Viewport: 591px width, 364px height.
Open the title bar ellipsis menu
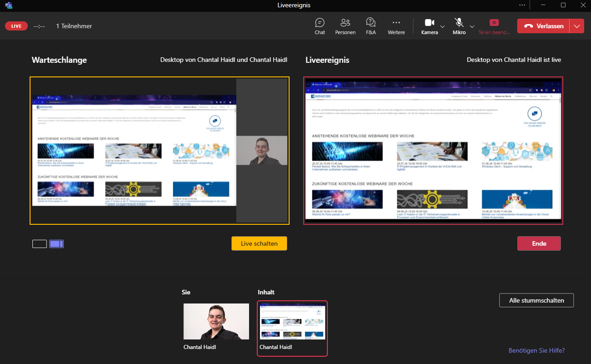pyautogui.click(x=522, y=5)
